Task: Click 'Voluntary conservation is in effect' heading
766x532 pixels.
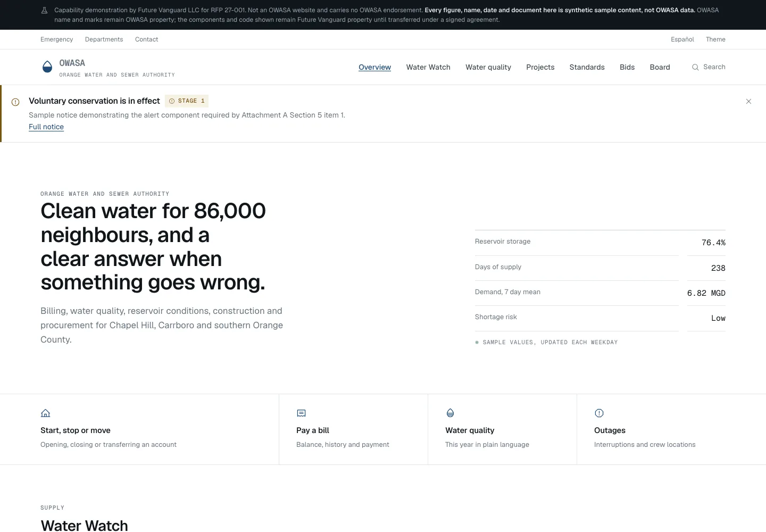Action: click(94, 101)
